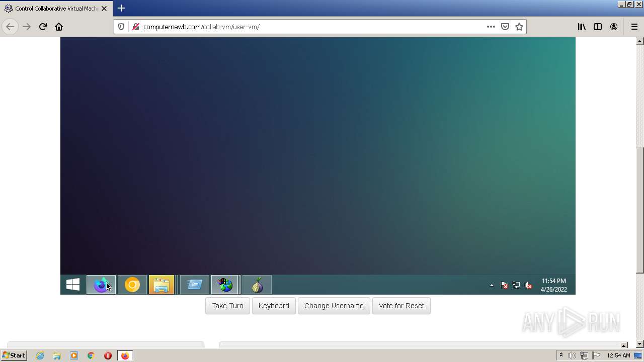The width and height of the screenshot is (644, 362).
Task: Open the on-screen Keyboard button
Action: click(274, 306)
